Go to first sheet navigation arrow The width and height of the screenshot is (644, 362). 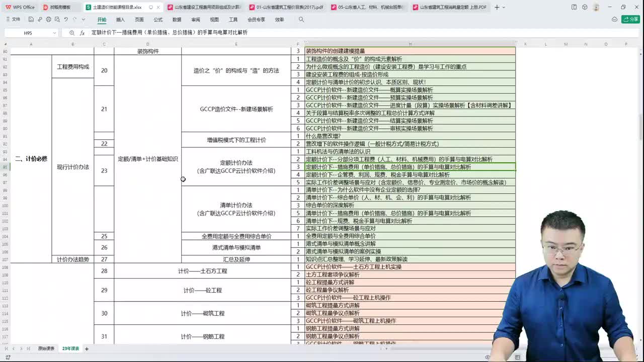tap(7, 348)
